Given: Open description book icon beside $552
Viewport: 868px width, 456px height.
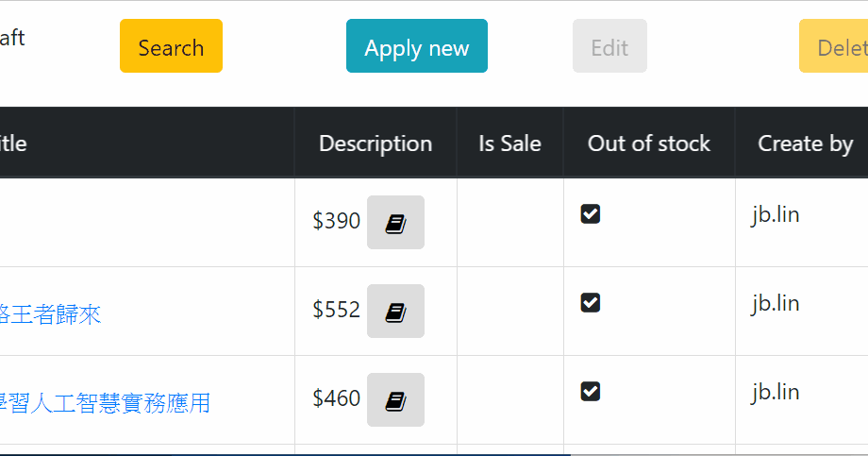Looking at the screenshot, I should pos(395,311).
